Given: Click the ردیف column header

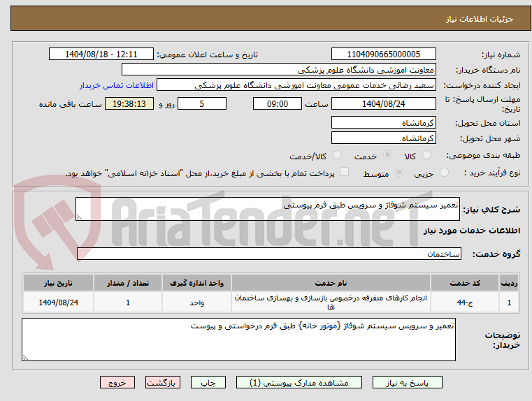Looking at the screenshot, I should tap(509, 283).
